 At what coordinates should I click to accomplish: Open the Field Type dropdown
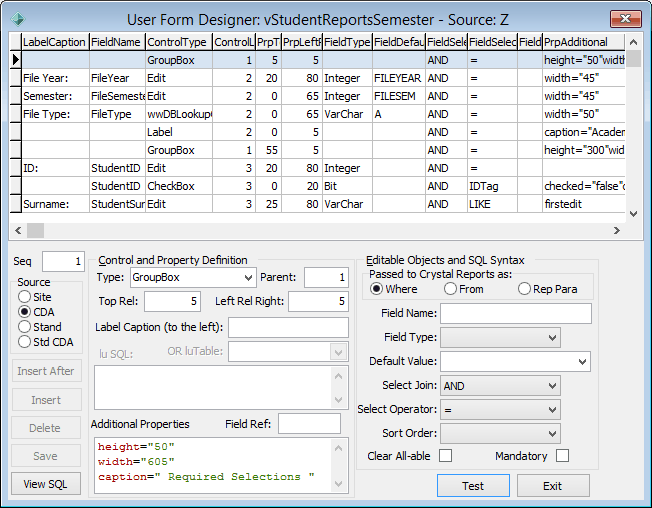tap(552, 338)
